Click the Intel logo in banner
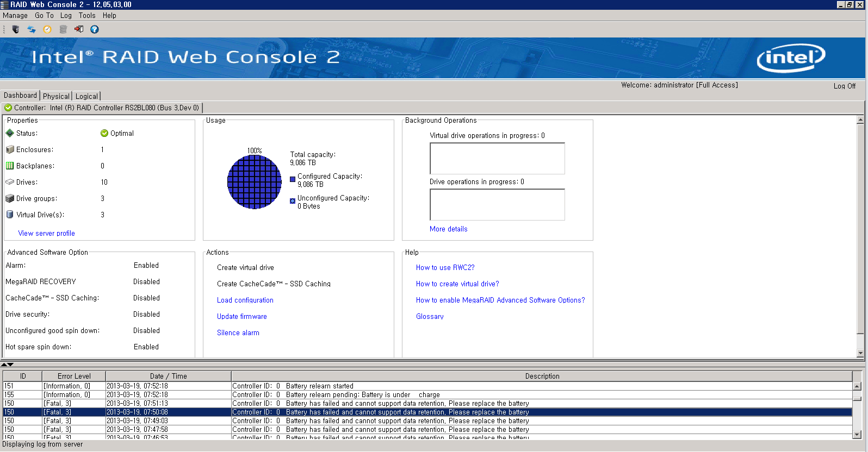The image size is (868, 452). click(x=791, y=58)
